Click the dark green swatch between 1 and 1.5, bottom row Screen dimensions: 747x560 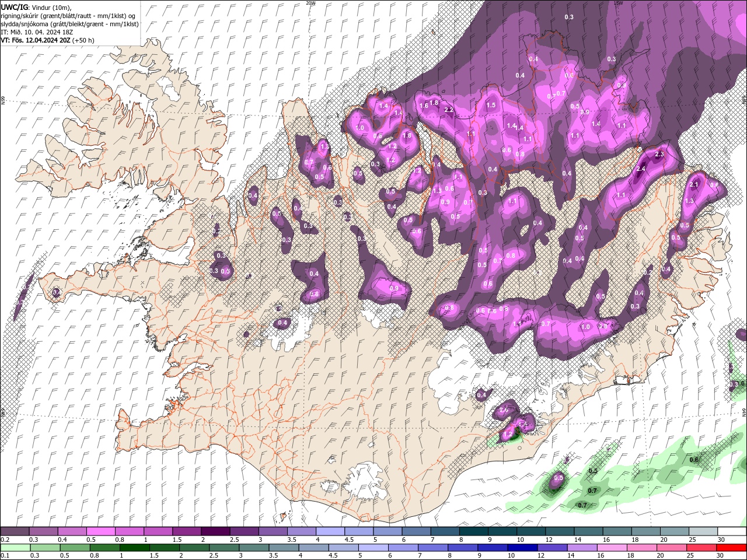pyautogui.click(x=135, y=548)
